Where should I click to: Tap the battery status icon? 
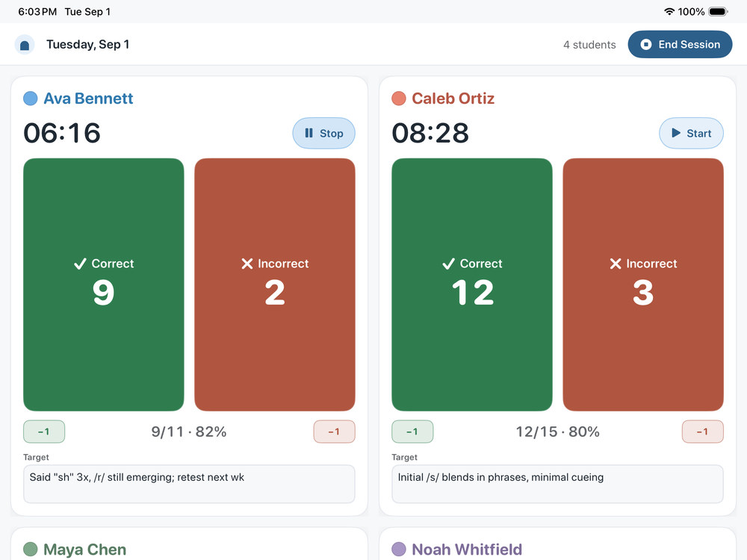(x=718, y=11)
